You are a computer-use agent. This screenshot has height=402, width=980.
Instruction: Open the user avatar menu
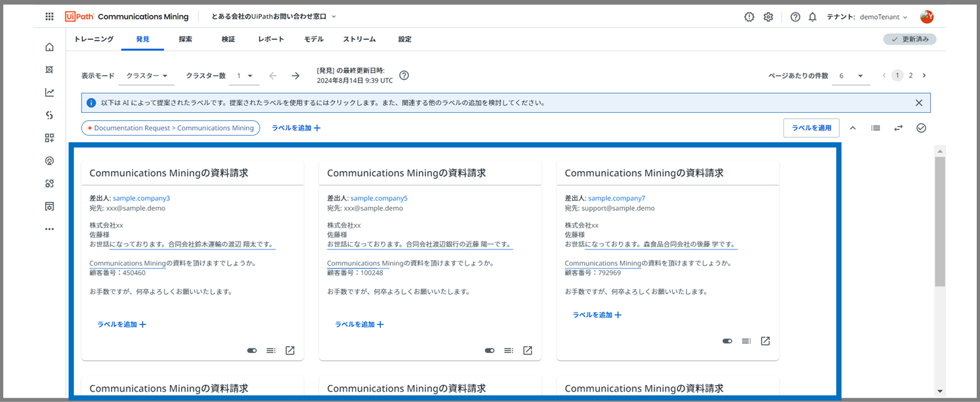[926, 17]
